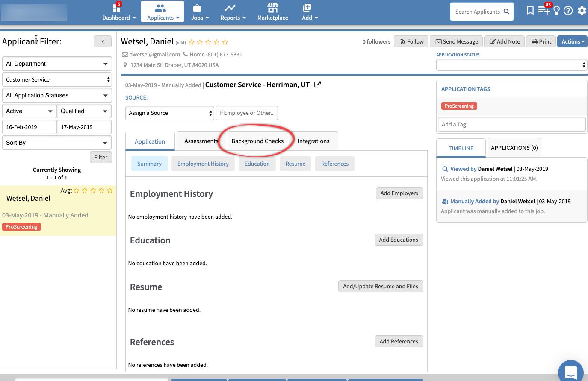Click the lightbulb ideas icon
The image size is (588, 381).
(x=556, y=11)
